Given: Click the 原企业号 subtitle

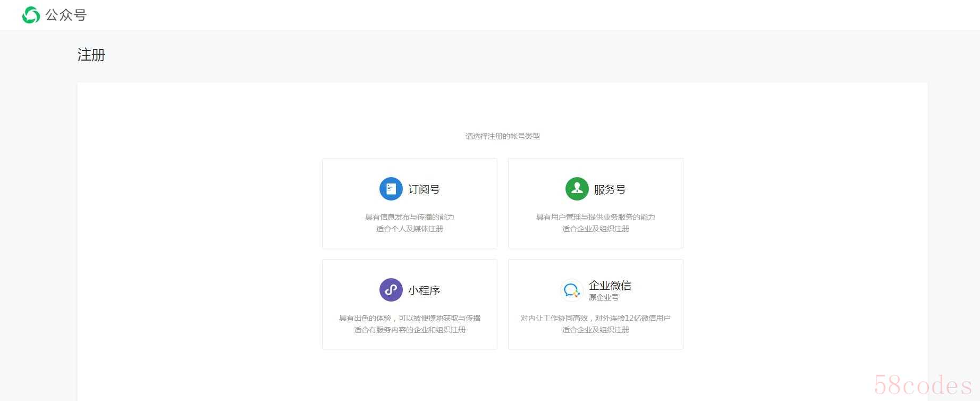Looking at the screenshot, I should tap(604, 297).
